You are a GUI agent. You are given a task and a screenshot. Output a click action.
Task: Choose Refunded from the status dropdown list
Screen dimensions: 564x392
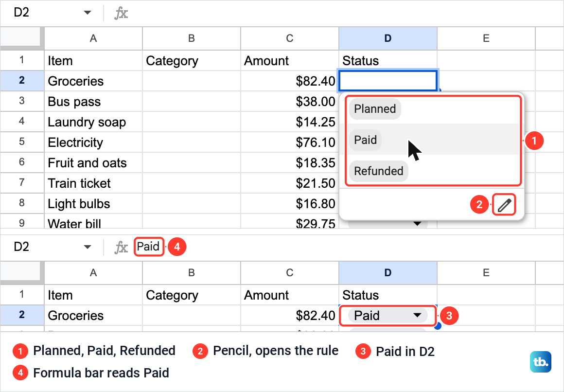click(x=433, y=171)
